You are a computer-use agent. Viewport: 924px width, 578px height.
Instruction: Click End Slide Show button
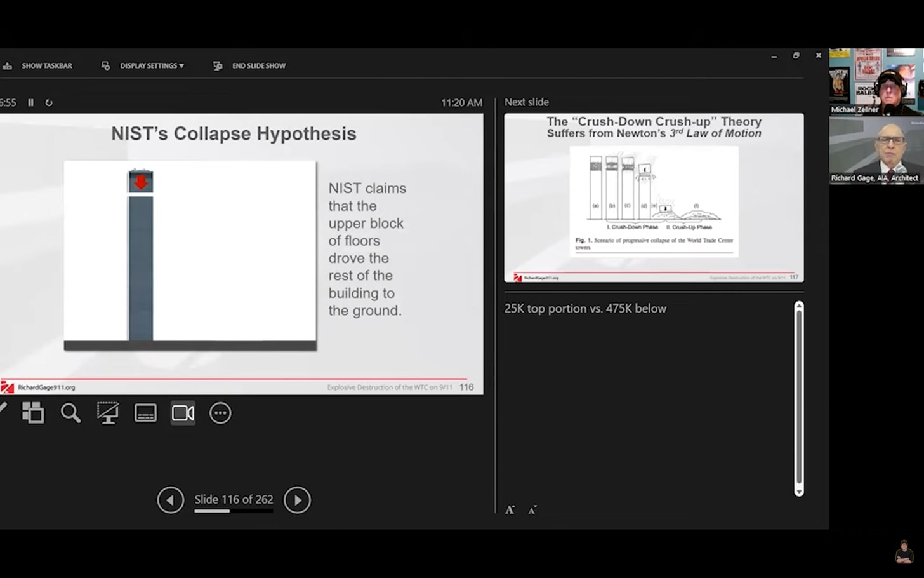[249, 65]
